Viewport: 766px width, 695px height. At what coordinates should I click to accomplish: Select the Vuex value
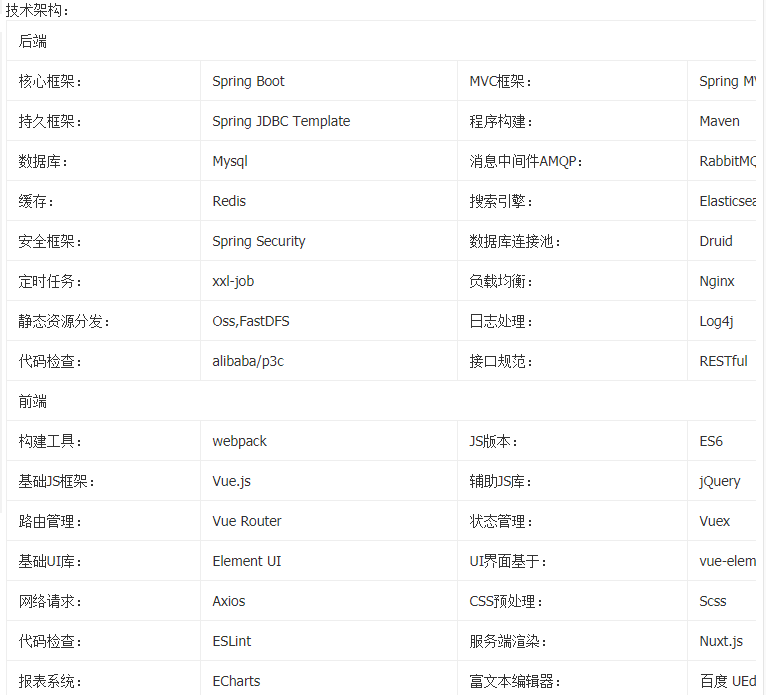(714, 522)
